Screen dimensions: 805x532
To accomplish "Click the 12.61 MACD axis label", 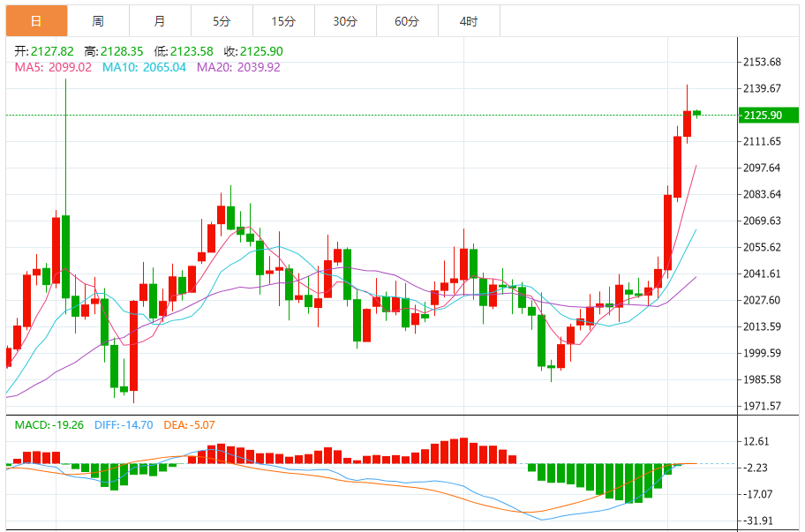I will [756, 441].
